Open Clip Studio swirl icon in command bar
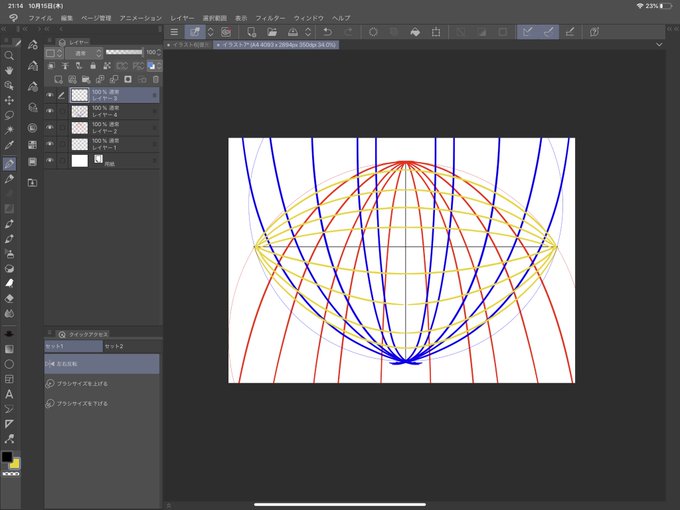 tap(226, 32)
